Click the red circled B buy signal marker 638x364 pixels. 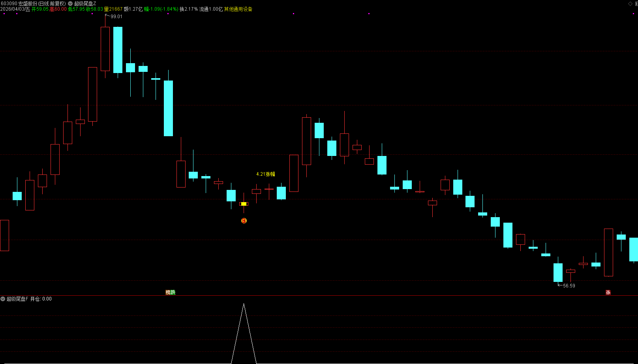pyautogui.click(x=244, y=221)
